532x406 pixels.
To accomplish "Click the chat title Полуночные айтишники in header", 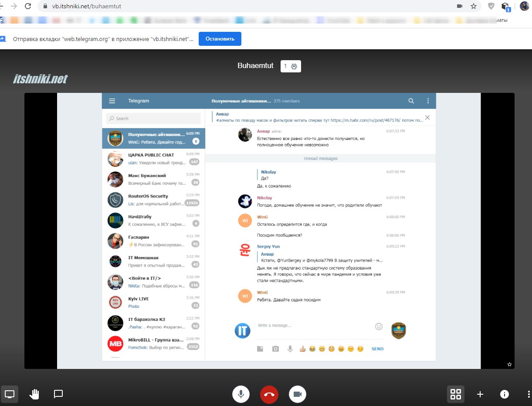I will (241, 101).
